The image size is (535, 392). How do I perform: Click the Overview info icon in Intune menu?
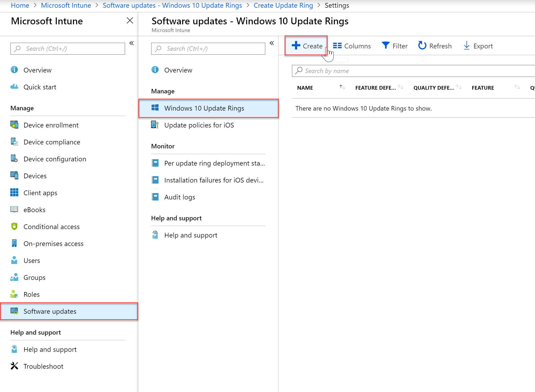coord(14,70)
